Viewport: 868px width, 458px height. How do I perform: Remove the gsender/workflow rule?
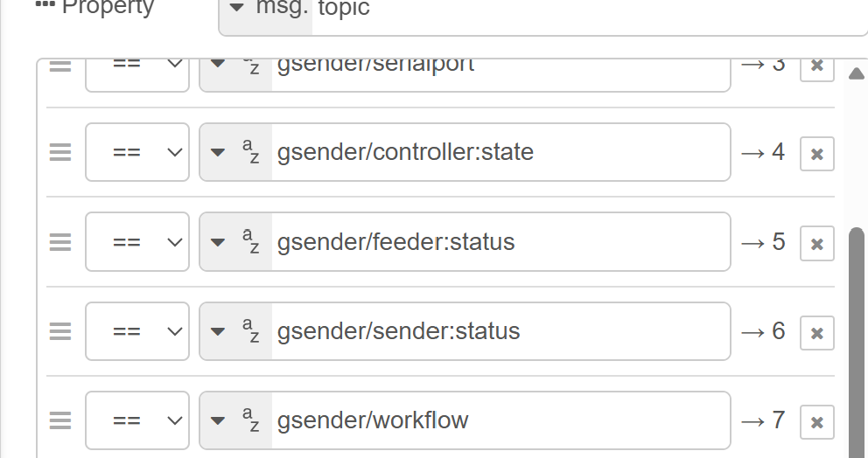(816, 422)
